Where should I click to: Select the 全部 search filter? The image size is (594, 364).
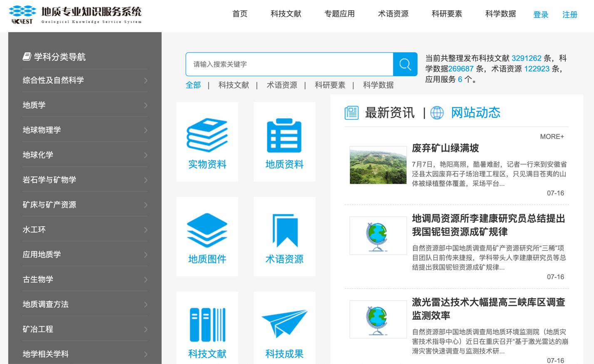point(193,85)
